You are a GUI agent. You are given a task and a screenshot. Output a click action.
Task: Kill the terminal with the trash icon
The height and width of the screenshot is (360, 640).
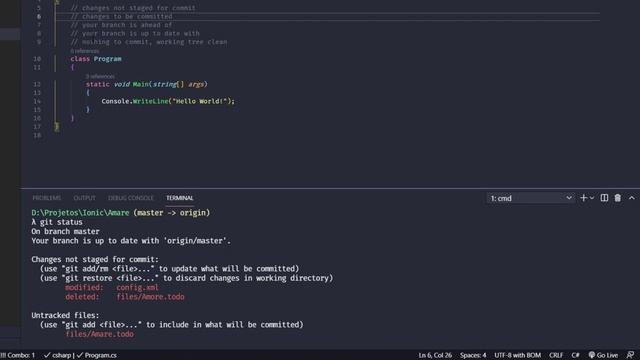tap(618, 198)
